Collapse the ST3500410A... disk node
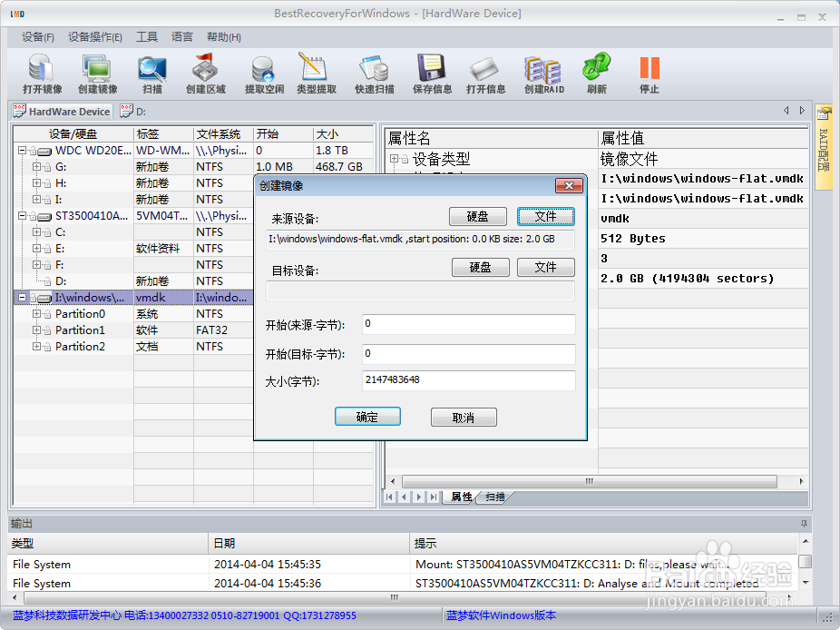Screen dimensions: 840x630 (22, 215)
